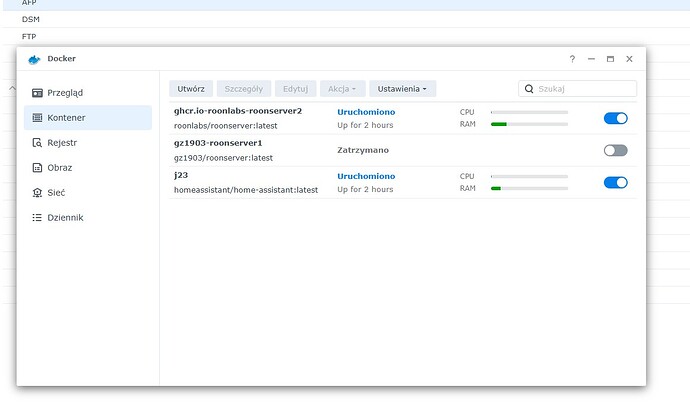Image resolution: width=690 pixels, height=411 pixels.
Task: Open the Sieć section
Action: click(88, 193)
